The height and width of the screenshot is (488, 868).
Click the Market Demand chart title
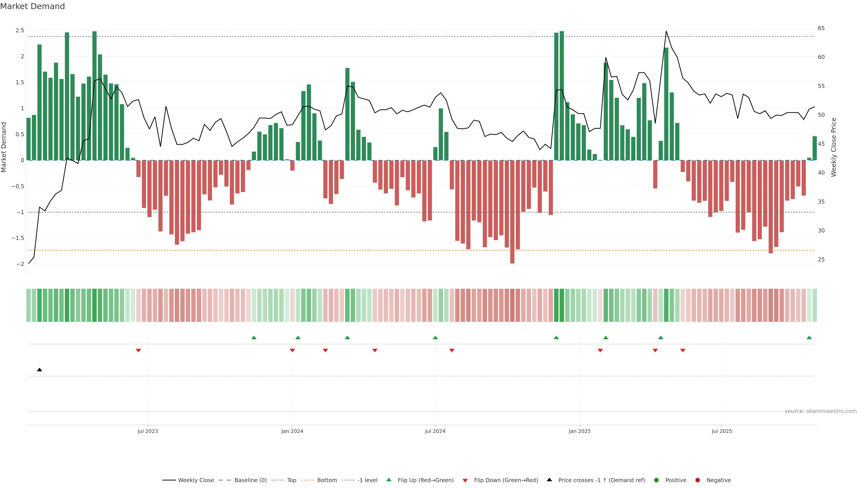pos(32,6)
